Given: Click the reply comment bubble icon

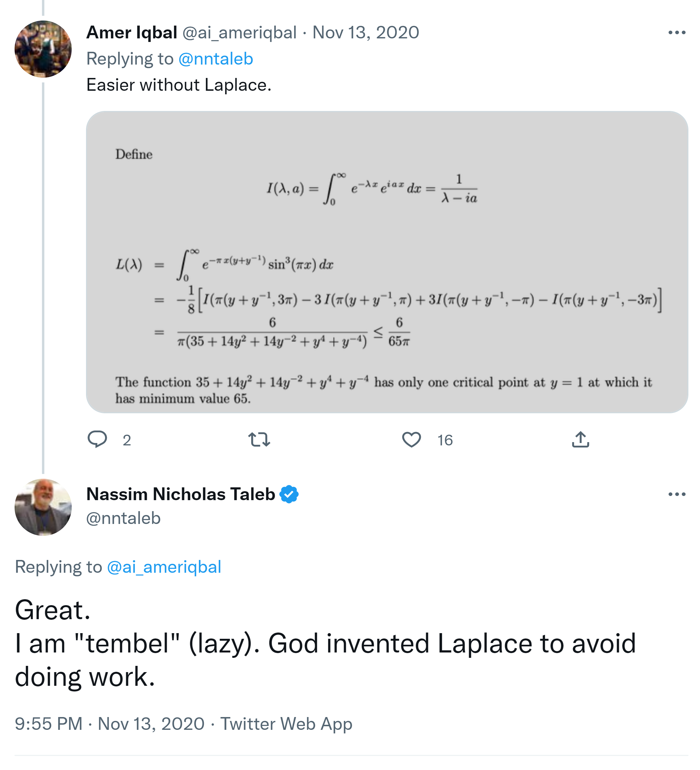Looking at the screenshot, I should click(97, 439).
